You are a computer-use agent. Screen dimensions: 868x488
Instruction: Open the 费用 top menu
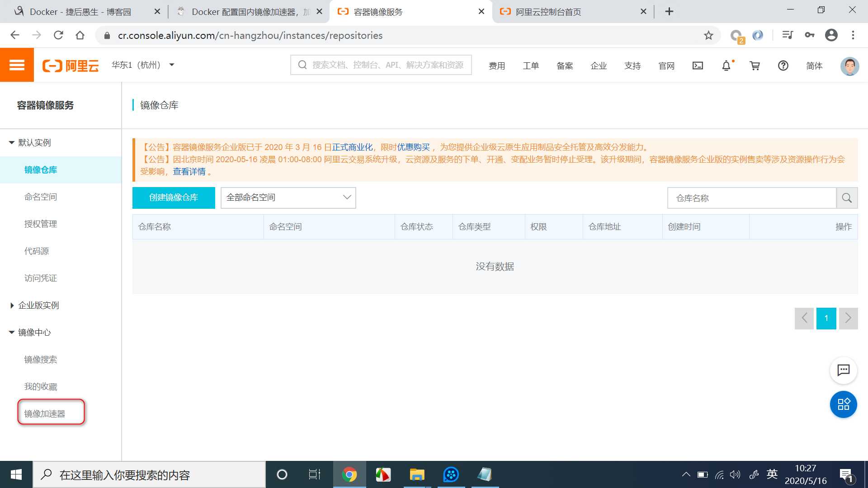point(497,66)
